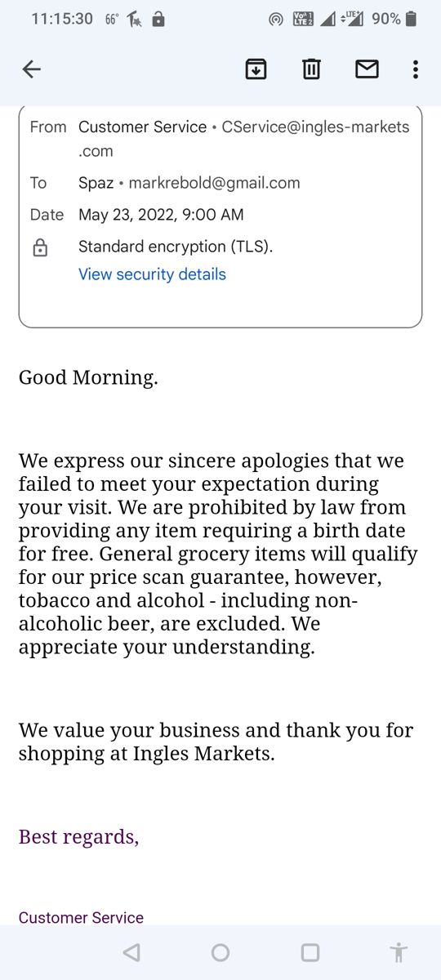
Task: Tap the back arrow to leave email
Action: [x=31, y=69]
